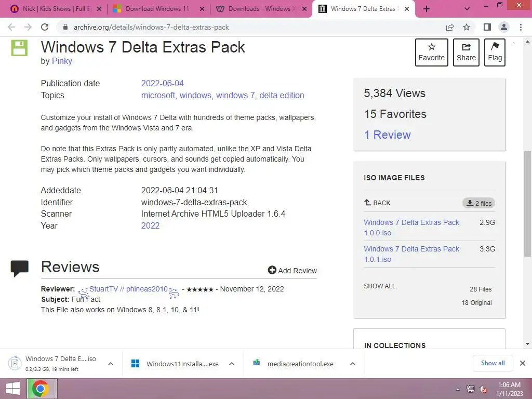Click SHOW ALL files

tap(380, 286)
